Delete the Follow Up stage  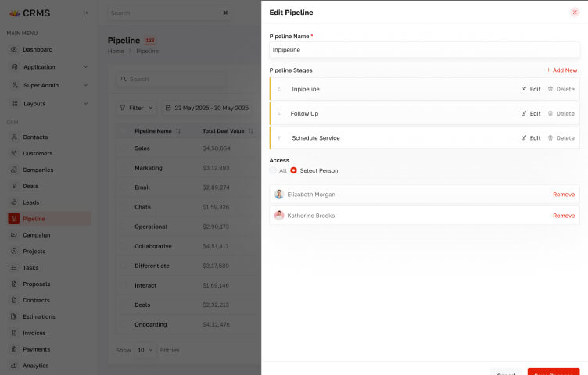click(x=561, y=113)
